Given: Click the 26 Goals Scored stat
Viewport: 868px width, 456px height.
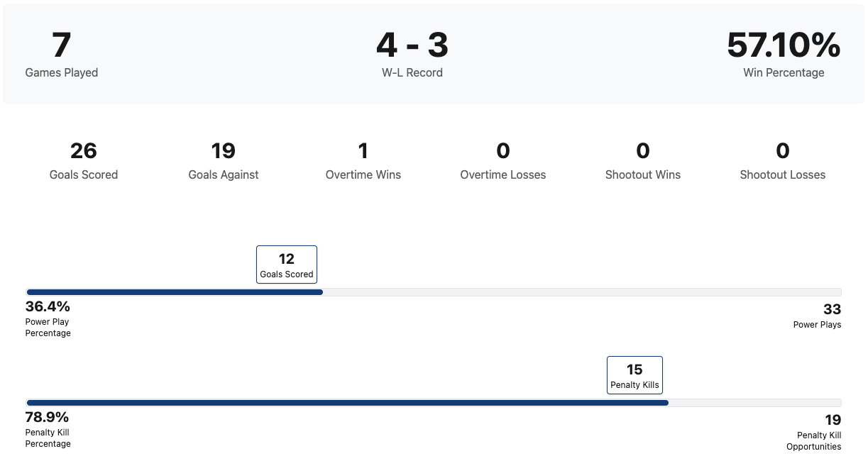Looking at the screenshot, I should [x=84, y=160].
